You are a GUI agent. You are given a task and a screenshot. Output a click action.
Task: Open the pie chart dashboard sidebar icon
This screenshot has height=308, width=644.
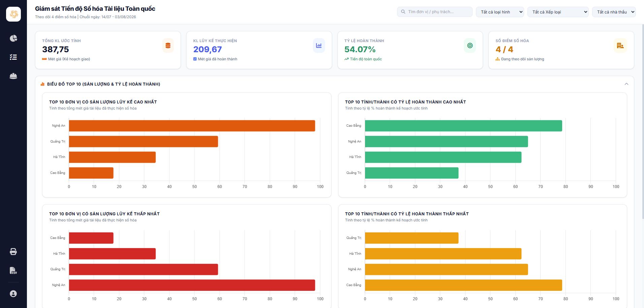point(13,38)
